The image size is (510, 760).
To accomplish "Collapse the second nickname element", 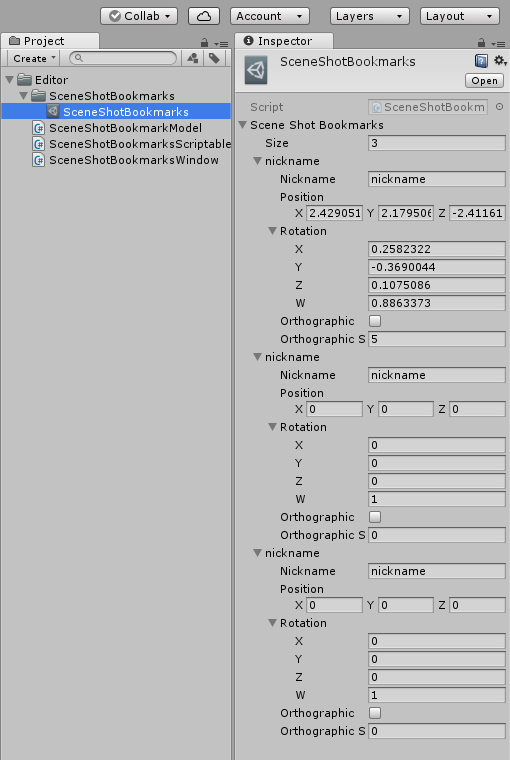I will [x=258, y=356].
